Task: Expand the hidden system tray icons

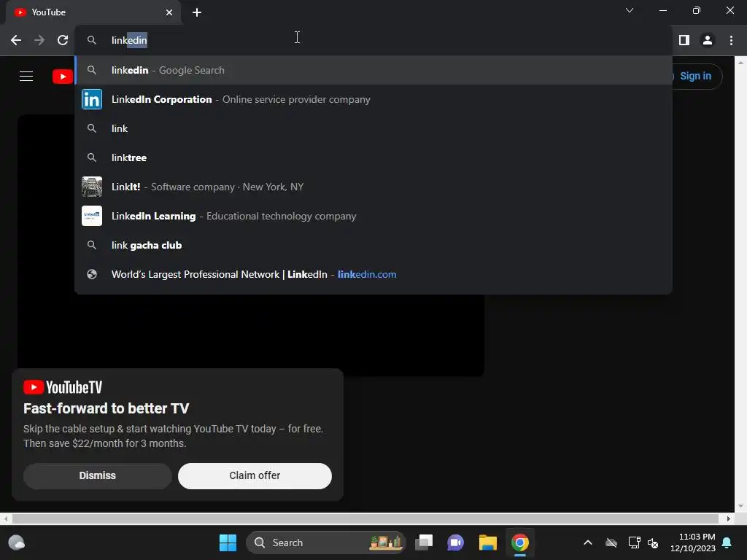Action: click(588, 542)
